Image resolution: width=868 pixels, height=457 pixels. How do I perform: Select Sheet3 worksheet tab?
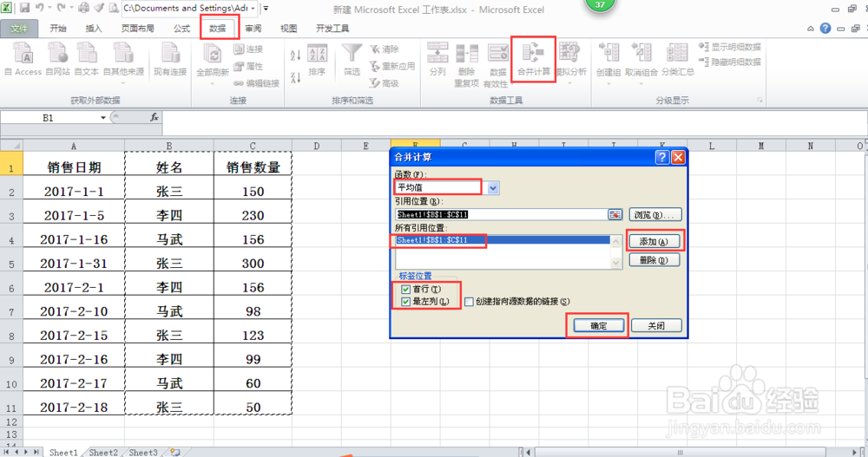pyautogui.click(x=143, y=452)
